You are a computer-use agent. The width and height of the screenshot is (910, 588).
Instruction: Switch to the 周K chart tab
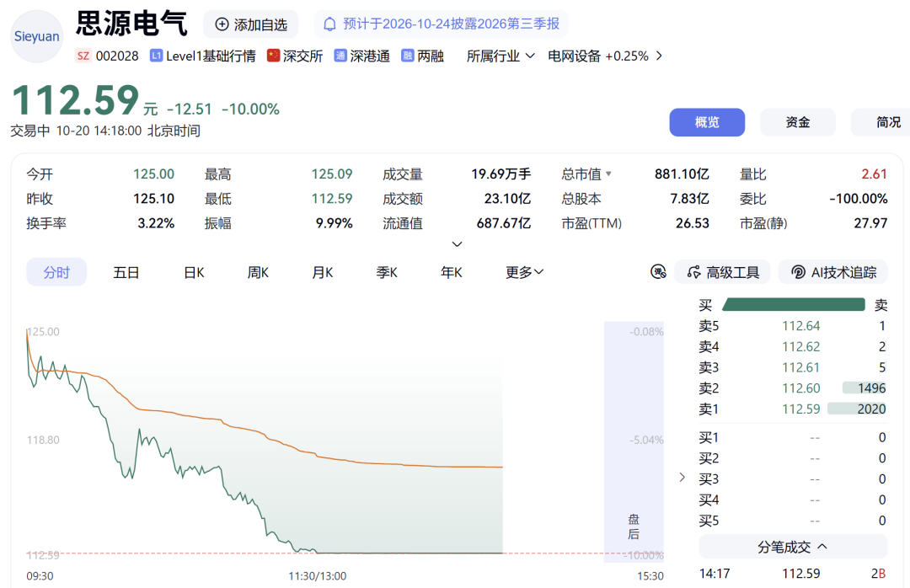pos(259,271)
